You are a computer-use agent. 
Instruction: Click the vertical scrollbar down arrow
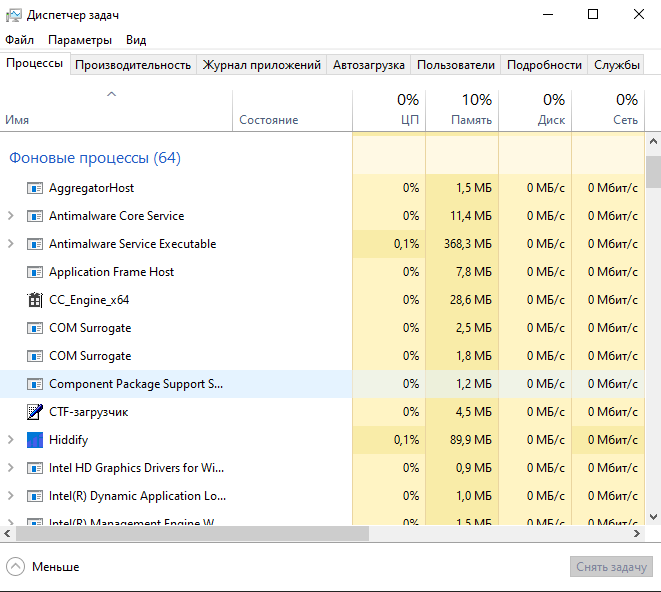[x=653, y=517]
